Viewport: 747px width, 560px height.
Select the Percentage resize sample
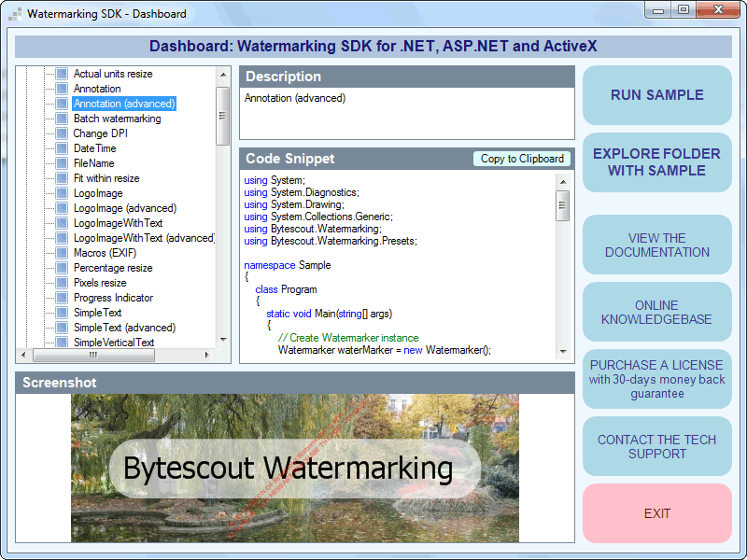coord(113,268)
